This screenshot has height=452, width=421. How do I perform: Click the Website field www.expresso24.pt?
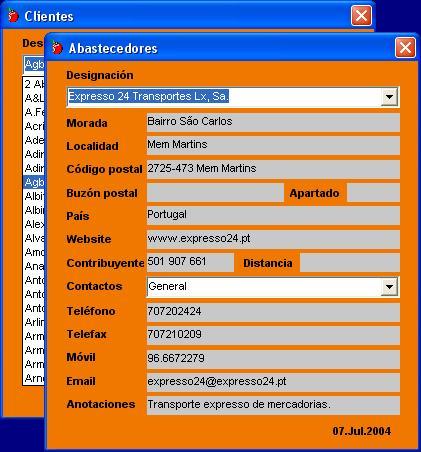(273, 239)
